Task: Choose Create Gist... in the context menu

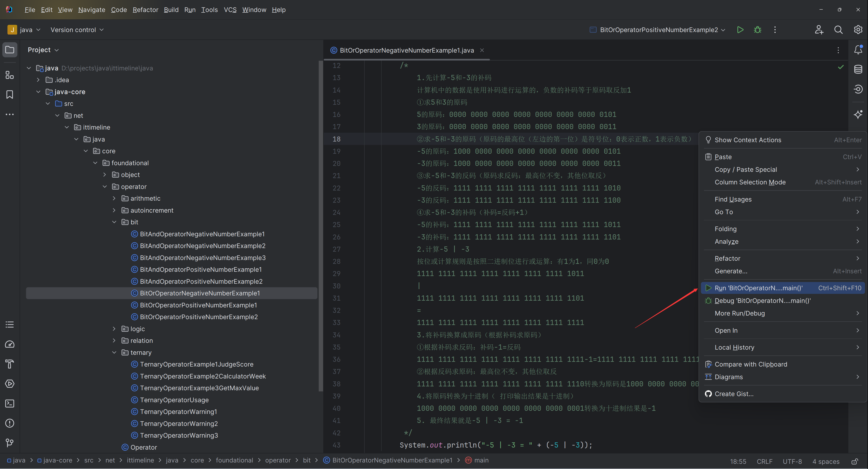Action: [783, 394]
